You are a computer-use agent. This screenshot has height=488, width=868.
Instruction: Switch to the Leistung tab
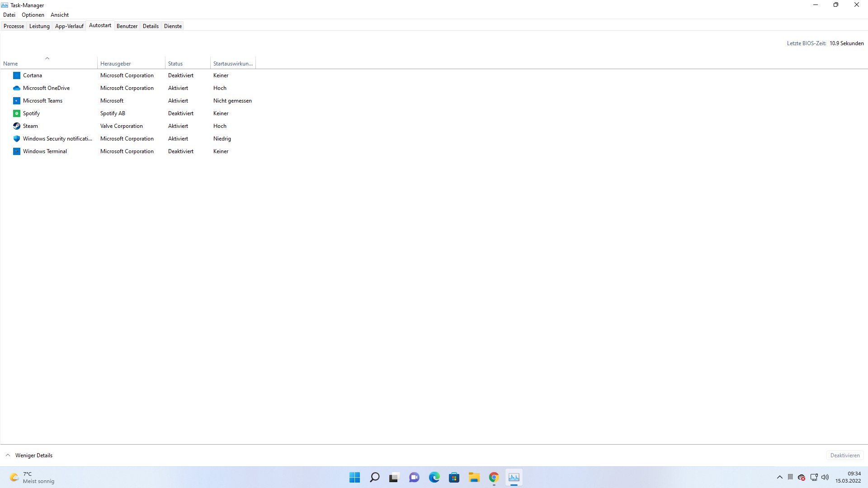click(39, 26)
